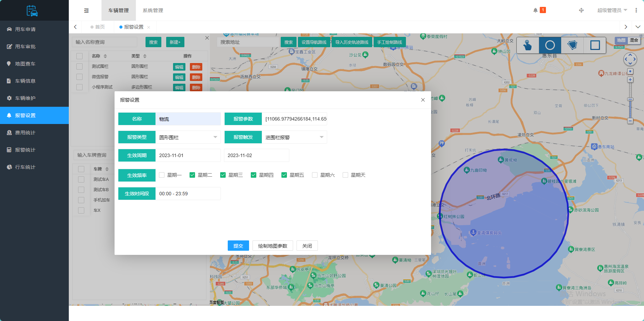Viewport: 644px width, 321px height.
Task: Switch to the 车辆管理 top menu
Action: (119, 10)
